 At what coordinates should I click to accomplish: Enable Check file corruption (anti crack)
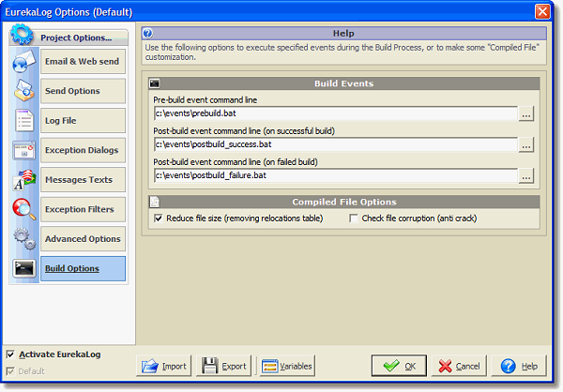tap(354, 219)
